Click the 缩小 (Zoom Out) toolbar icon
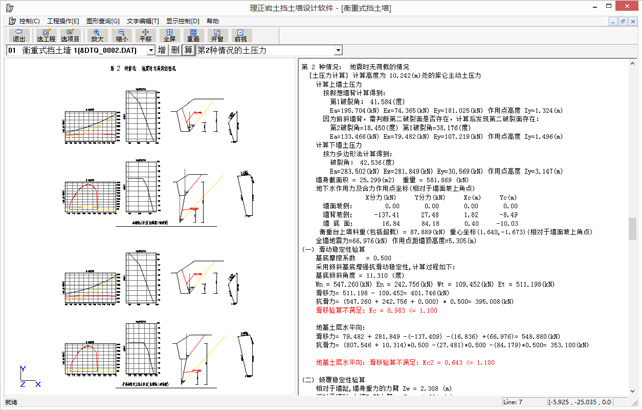Viewport: 642px width, 410px height. click(x=122, y=35)
